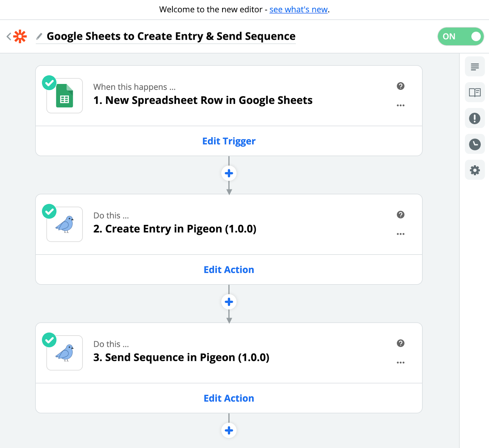489x448 pixels.
Task: Open the Google Sheets app icon in step 1
Action: tap(64, 96)
